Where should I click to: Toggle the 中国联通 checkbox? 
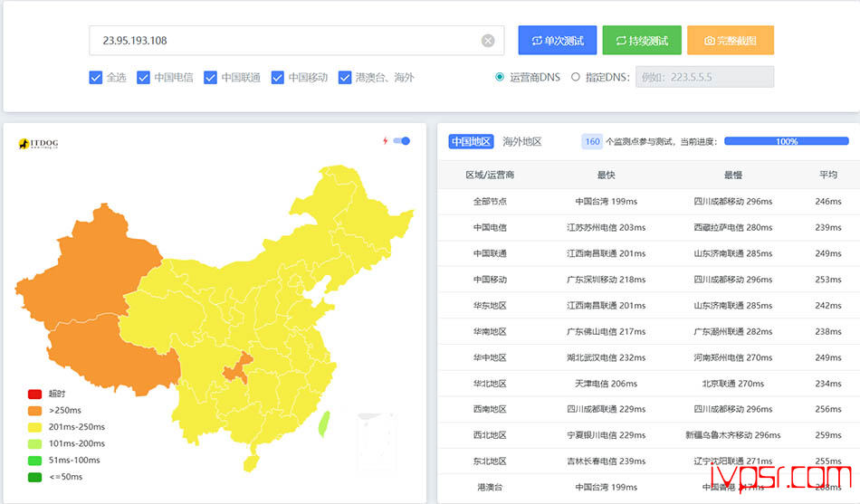pyautogui.click(x=210, y=78)
